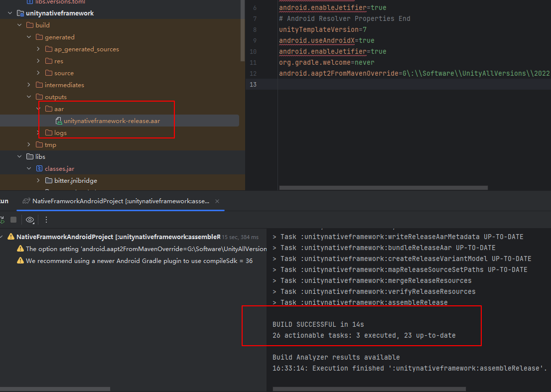Expand the source folder
This screenshot has height=392, width=551.
tap(38, 73)
